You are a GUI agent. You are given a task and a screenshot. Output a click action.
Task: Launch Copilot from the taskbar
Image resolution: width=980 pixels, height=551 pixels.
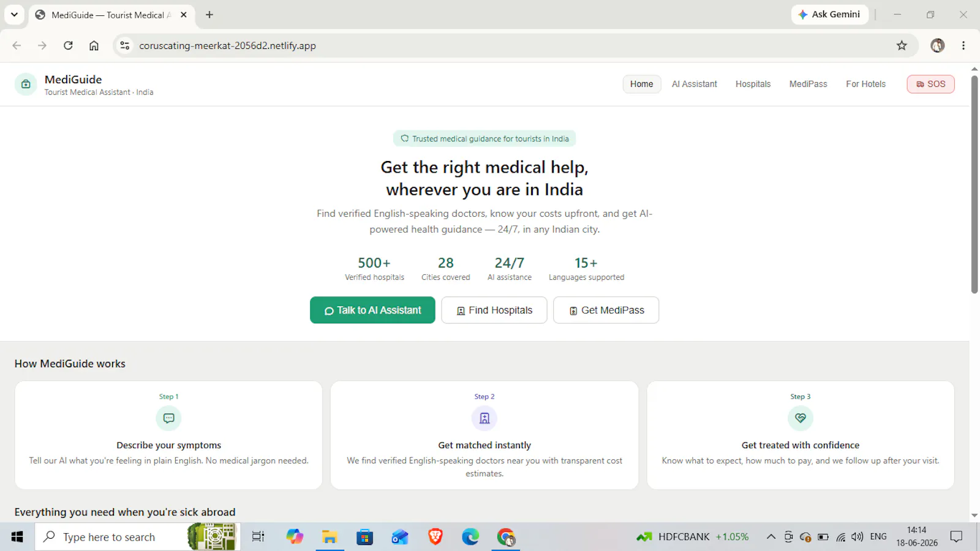click(295, 537)
